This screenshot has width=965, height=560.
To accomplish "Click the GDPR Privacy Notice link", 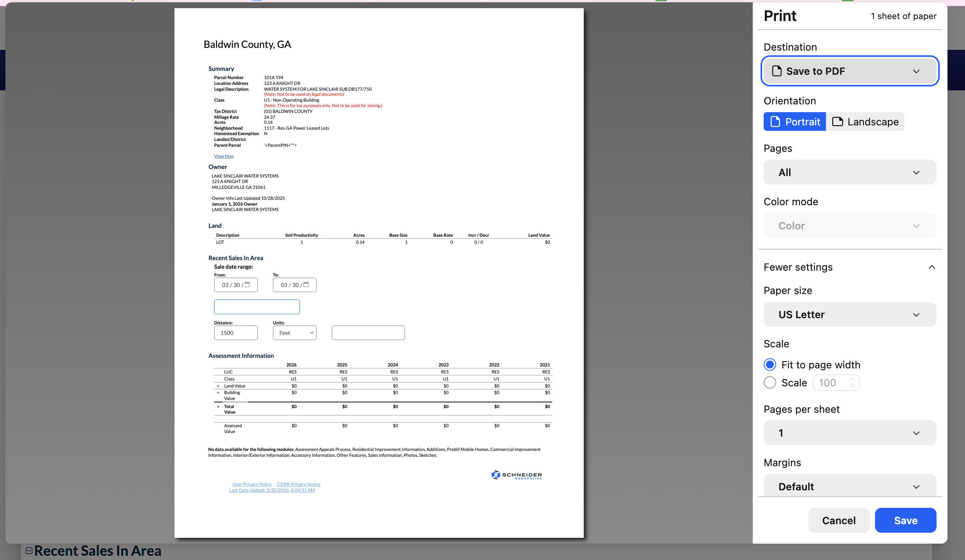I will coord(298,484).
